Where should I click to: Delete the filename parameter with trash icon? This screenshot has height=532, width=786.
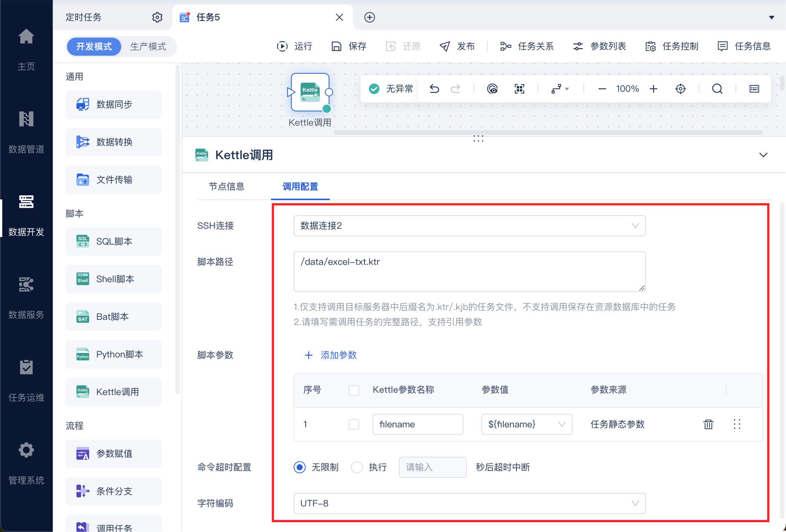pyautogui.click(x=708, y=424)
